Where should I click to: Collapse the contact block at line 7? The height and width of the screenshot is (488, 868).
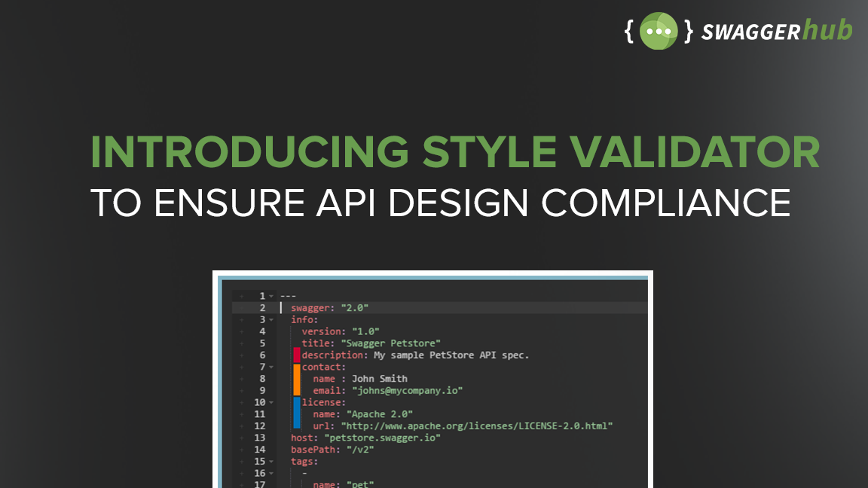tap(270, 368)
